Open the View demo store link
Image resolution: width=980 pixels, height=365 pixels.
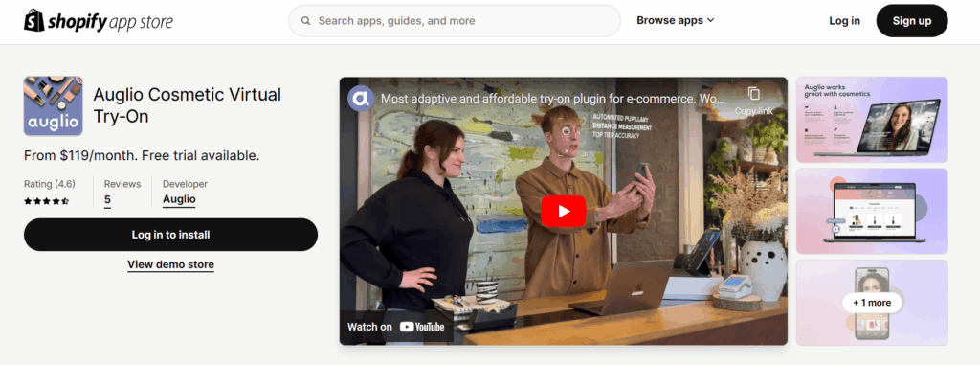[x=170, y=264]
